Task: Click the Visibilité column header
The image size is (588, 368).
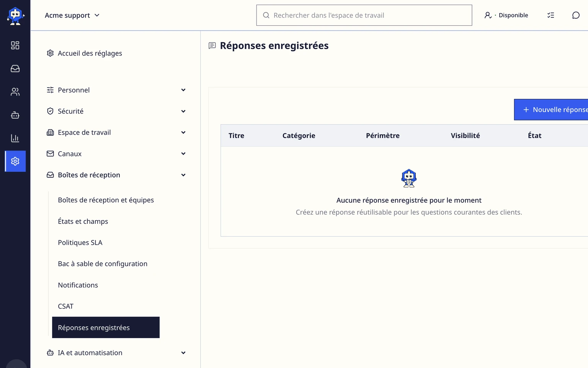Action: click(465, 136)
